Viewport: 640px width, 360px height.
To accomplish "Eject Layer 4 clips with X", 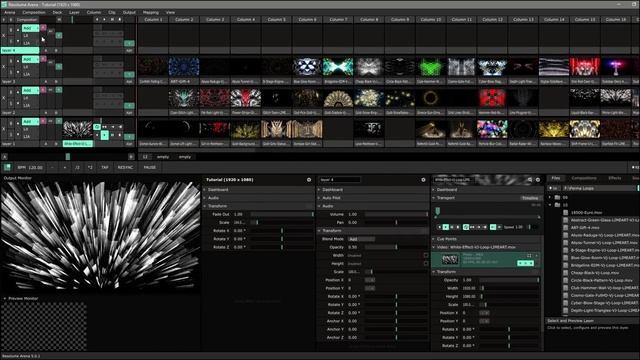I will (4, 36).
